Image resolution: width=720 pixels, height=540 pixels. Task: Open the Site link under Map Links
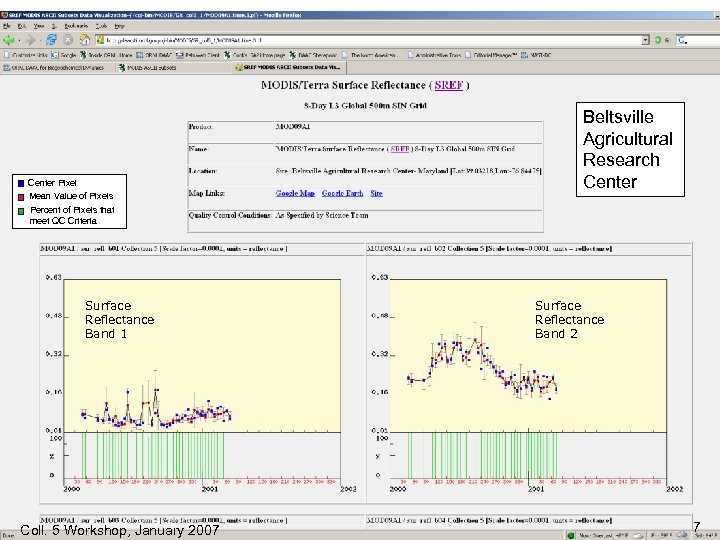[x=376, y=193]
